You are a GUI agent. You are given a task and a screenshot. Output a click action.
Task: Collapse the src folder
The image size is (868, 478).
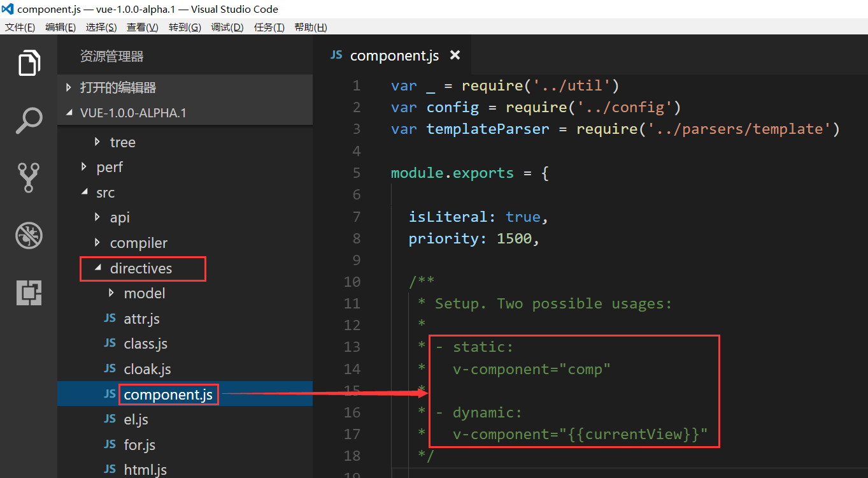click(x=84, y=192)
